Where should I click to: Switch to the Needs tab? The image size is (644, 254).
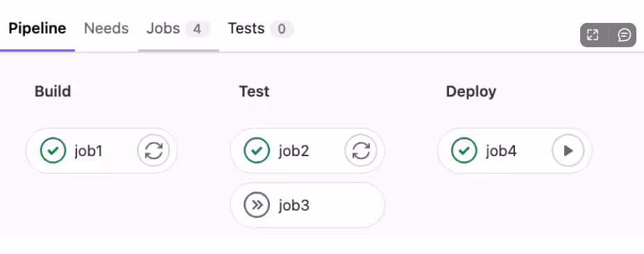[x=106, y=28]
